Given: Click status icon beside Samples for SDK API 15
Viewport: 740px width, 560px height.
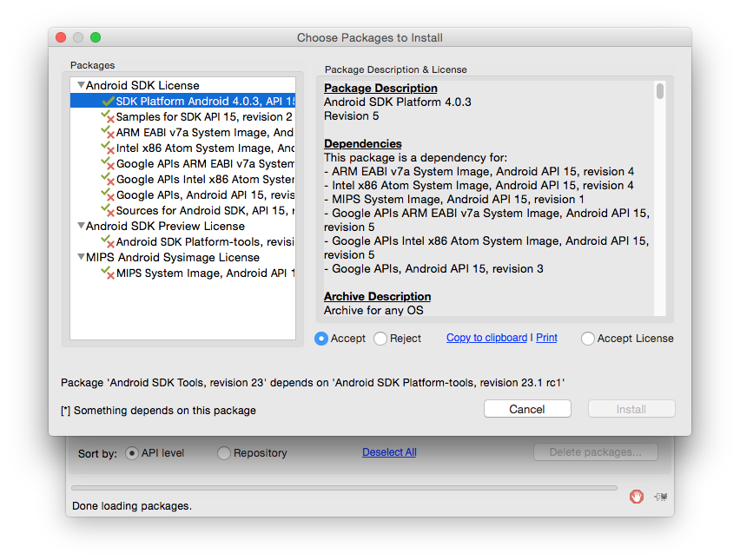Looking at the screenshot, I should [x=109, y=117].
